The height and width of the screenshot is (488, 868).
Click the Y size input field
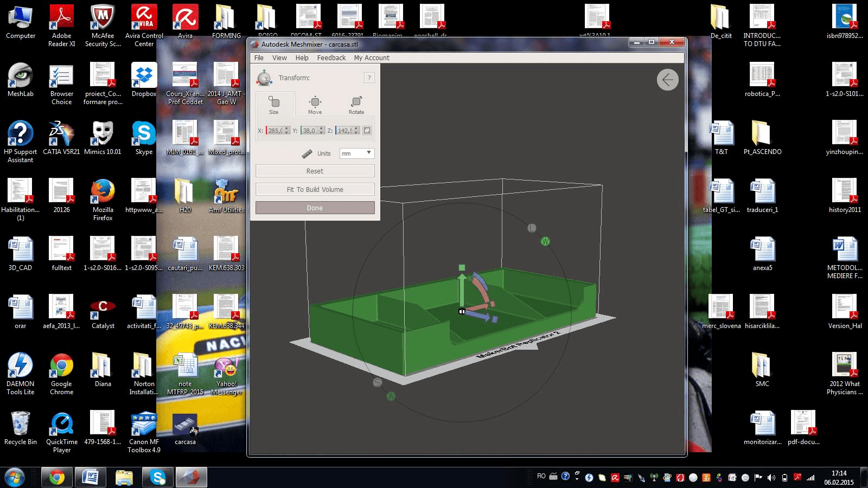click(309, 131)
